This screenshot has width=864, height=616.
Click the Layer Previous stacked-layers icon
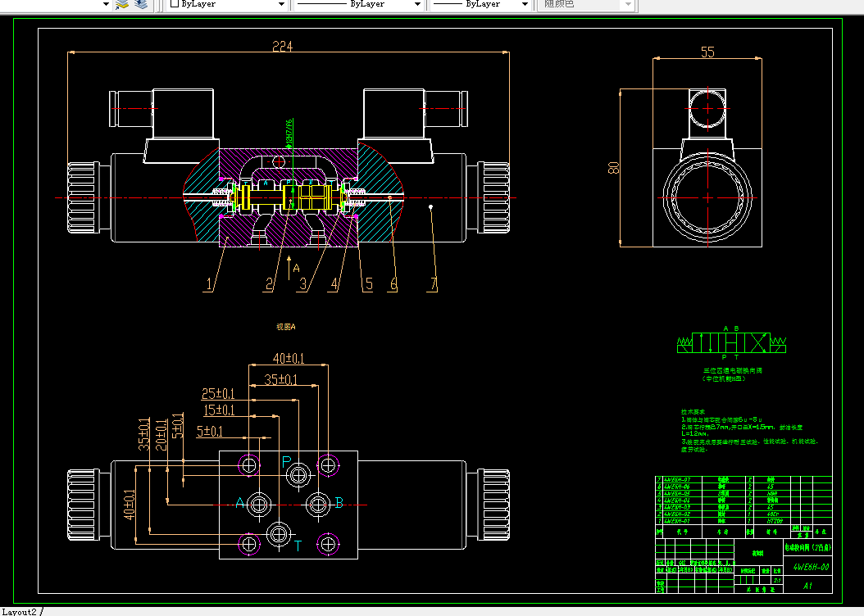point(141,4)
